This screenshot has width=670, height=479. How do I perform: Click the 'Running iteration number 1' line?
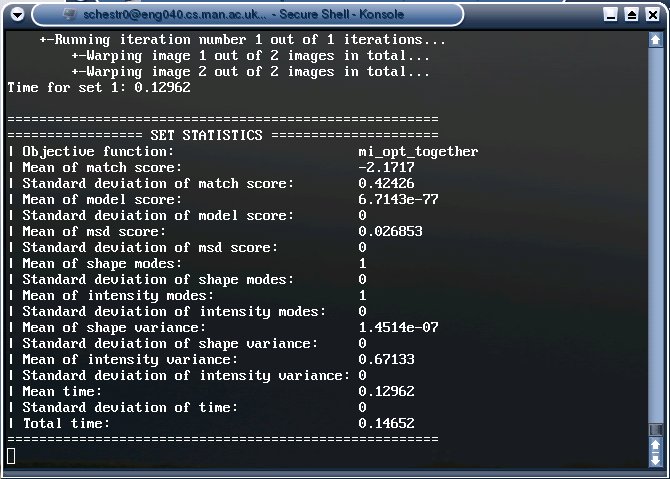[242, 40]
